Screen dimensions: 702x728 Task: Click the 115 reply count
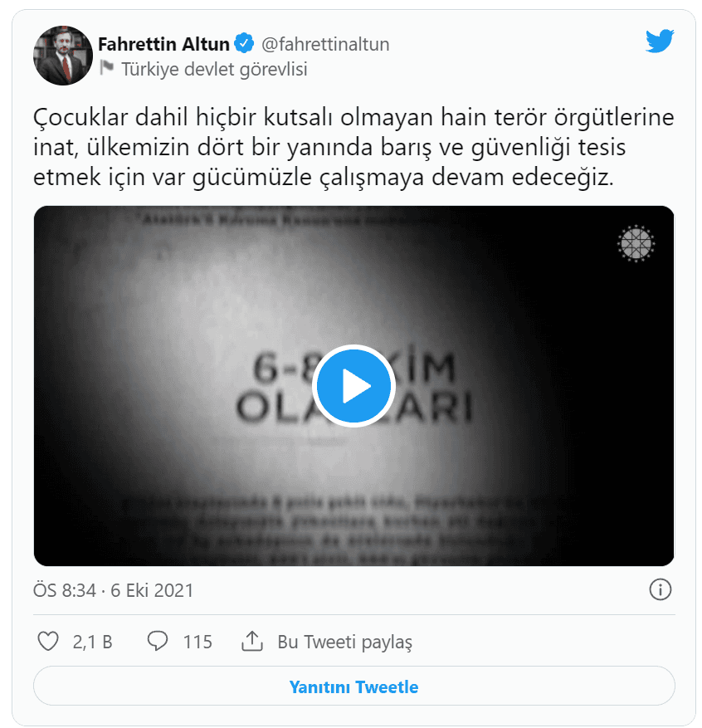click(x=197, y=642)
